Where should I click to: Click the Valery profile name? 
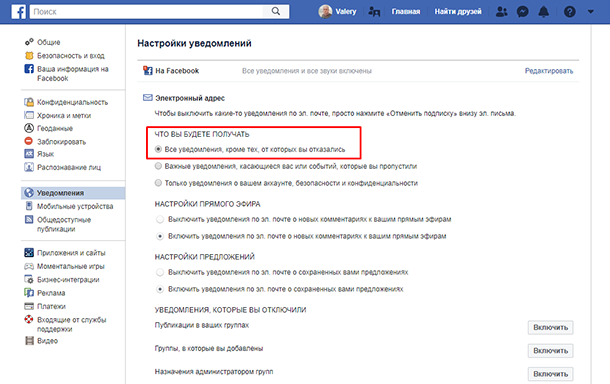click(346, 12)
